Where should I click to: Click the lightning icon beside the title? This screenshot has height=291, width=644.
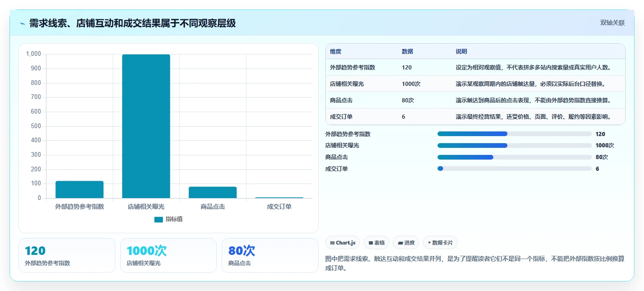[22, 23]
